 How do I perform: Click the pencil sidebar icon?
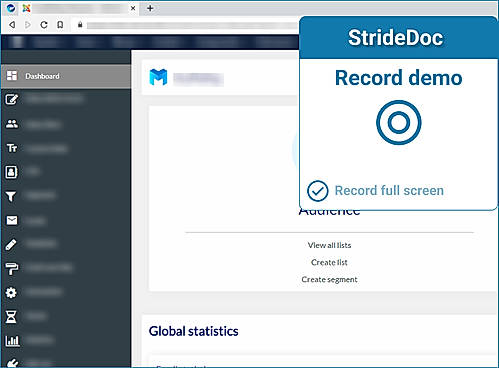pos(11,244)
